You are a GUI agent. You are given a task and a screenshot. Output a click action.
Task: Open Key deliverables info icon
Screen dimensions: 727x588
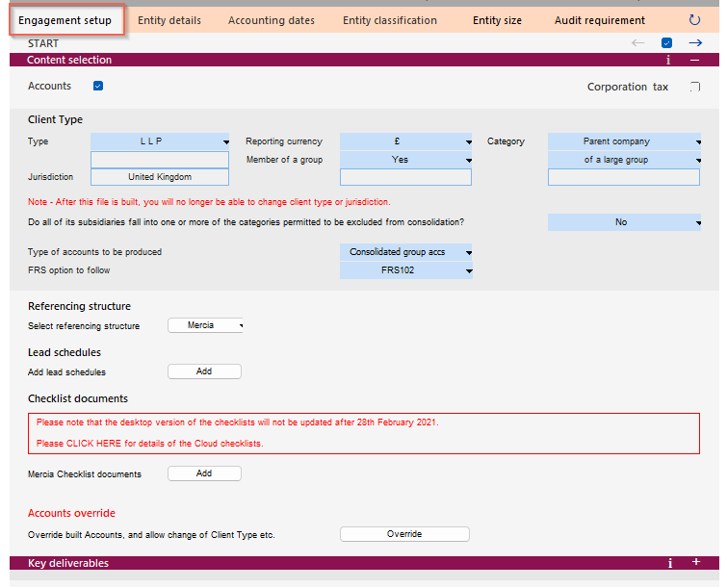pyautogui.click(x=670, y=563)
